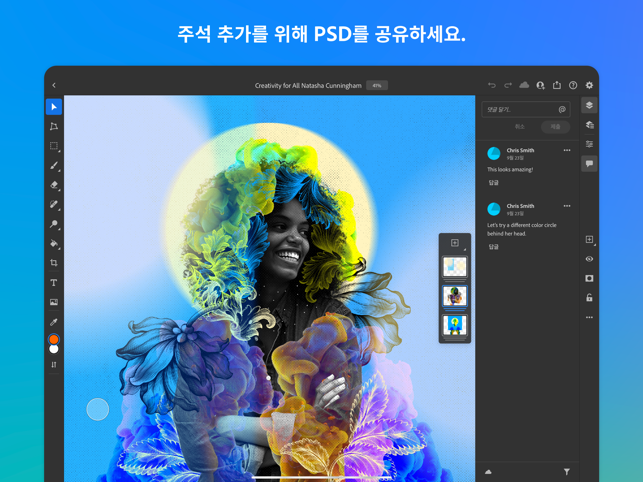
Task: Select the bottom blue background layer thumbnail
Action: [x=455, y=325]
